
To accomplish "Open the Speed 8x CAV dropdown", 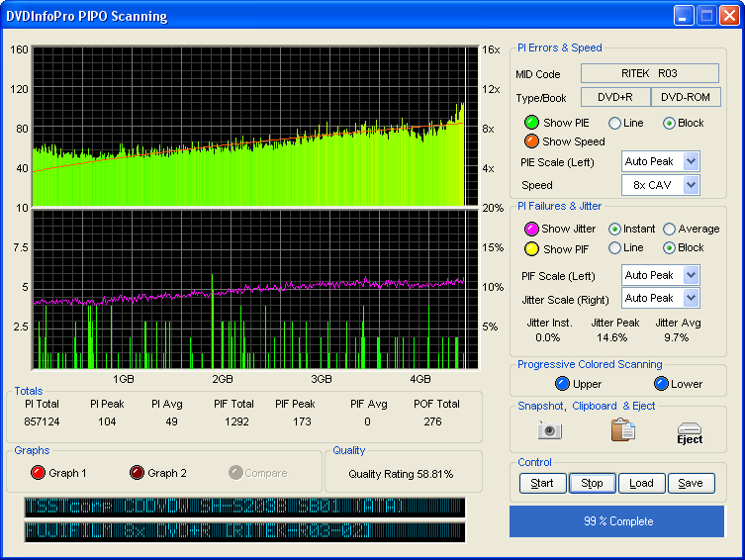I will click(691, 185).
